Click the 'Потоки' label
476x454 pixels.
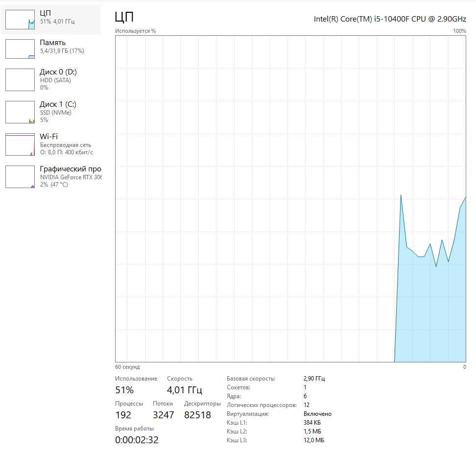pyautogui.click(x=163, y=404)
